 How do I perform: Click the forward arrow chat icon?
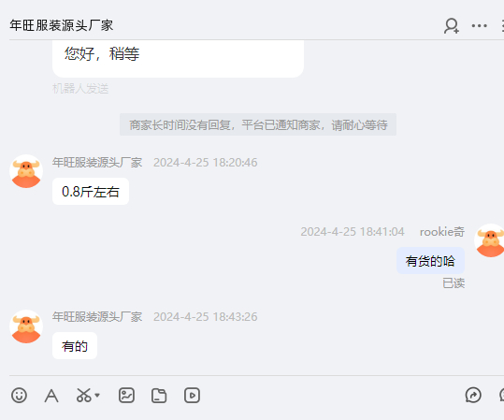[x=473, y=396]
